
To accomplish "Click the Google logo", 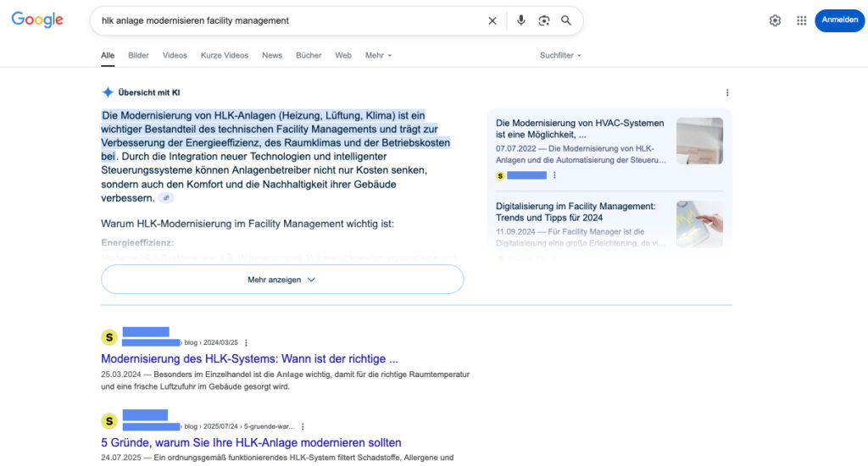I will 37,20.
